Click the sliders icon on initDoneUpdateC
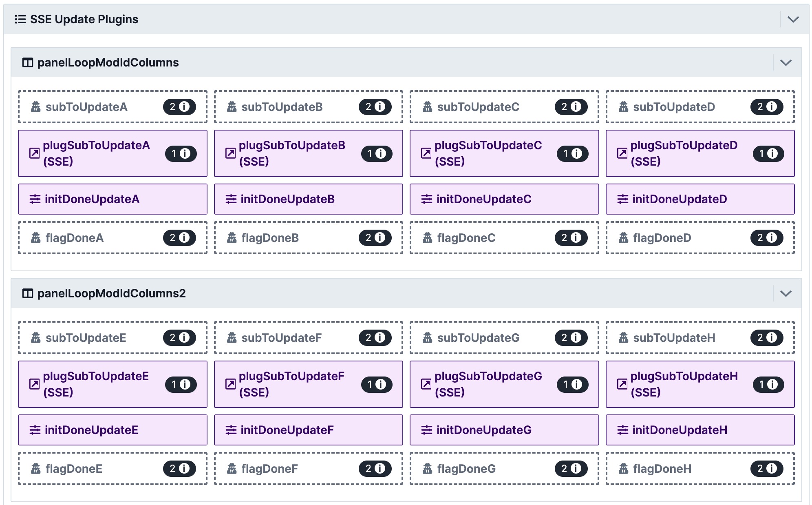The image size is (812, 505). (x=426, y=199)
